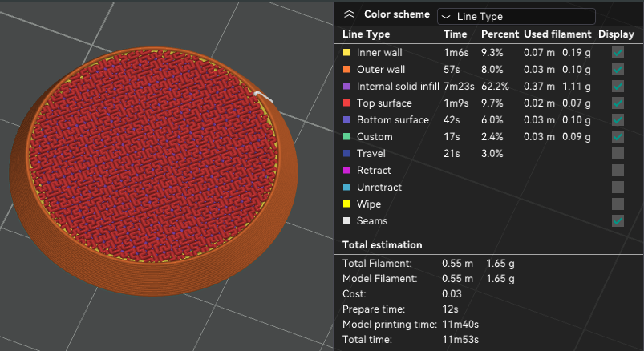The width and height of the screenshot is (644, 351).
Task: Open the Color scheme Line Type dropdown
Action: (516, 16)
